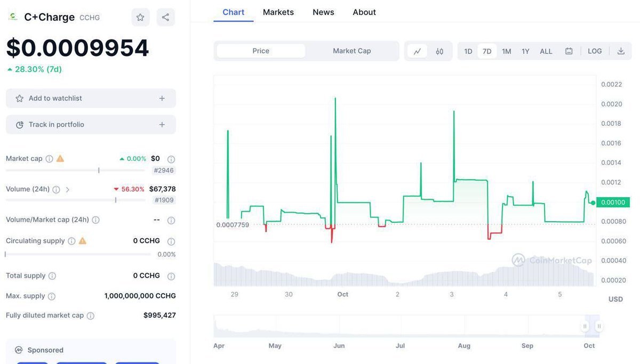Click Market cap warning triangle icon
This screenshot has height=364, width=640.
60,158
